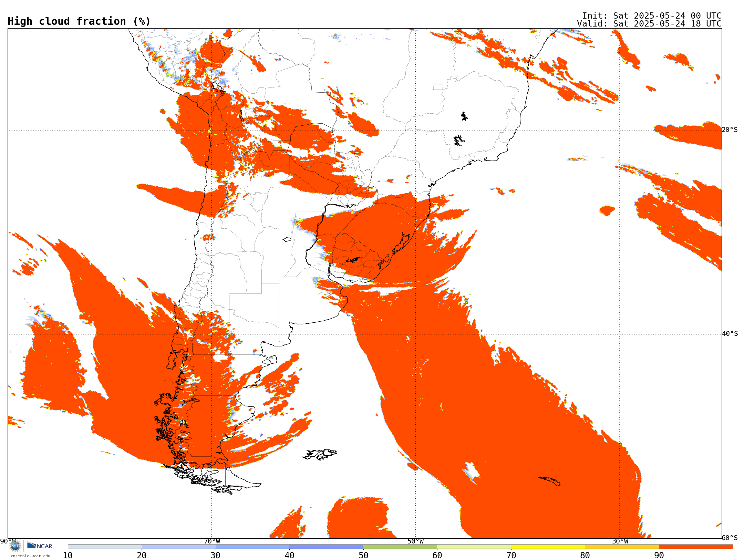
Task: Click the colorbar tick label 40
Action: pyautogui.click(x=289, y=556)
